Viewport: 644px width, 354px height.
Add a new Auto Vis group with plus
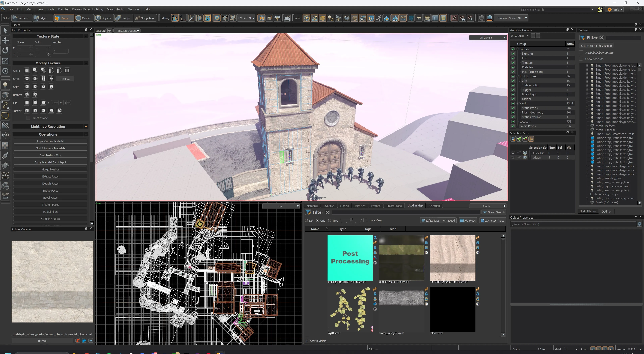click(x=533, y=36)
